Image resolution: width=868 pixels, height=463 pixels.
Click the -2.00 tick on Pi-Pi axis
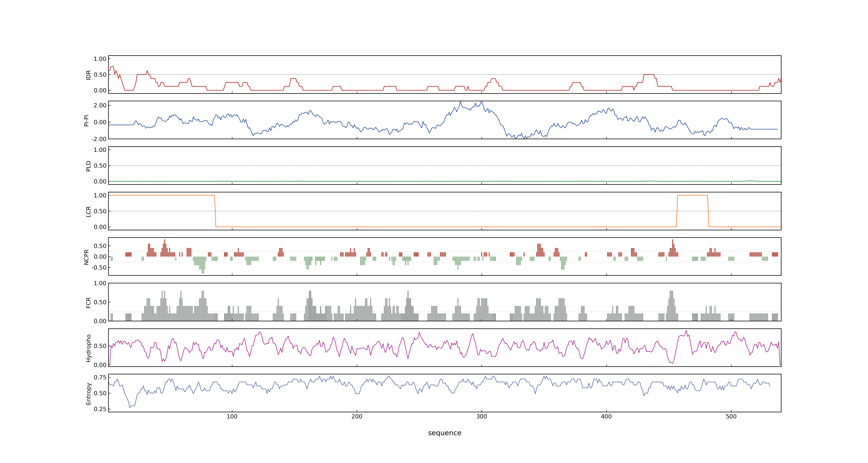(x=99, y=139)
